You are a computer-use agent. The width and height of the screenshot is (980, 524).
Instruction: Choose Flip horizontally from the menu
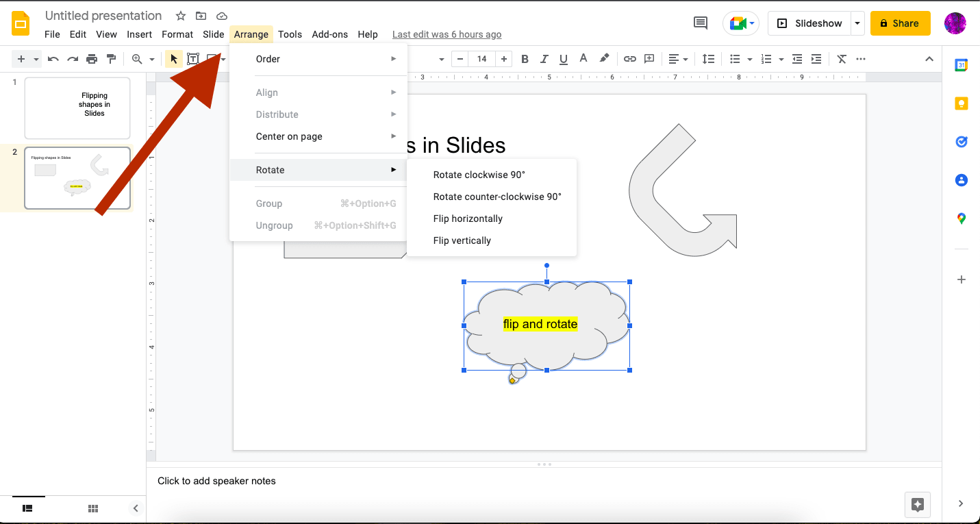click(x=468, y=218)
